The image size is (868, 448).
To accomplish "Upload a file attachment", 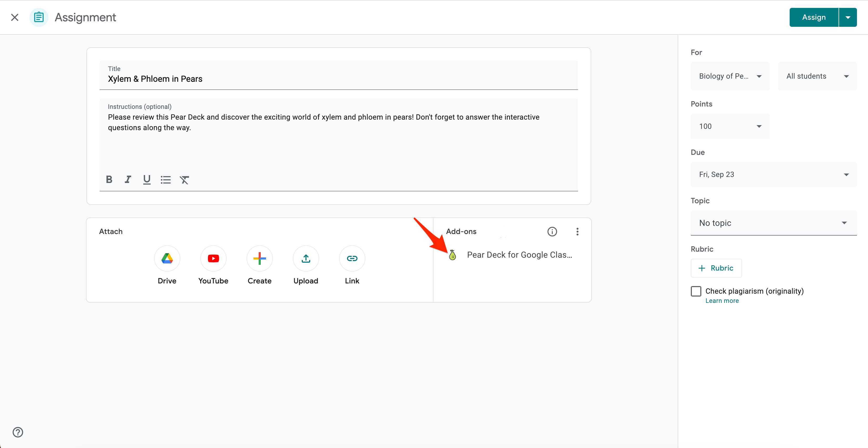I will tap(305, 258).
